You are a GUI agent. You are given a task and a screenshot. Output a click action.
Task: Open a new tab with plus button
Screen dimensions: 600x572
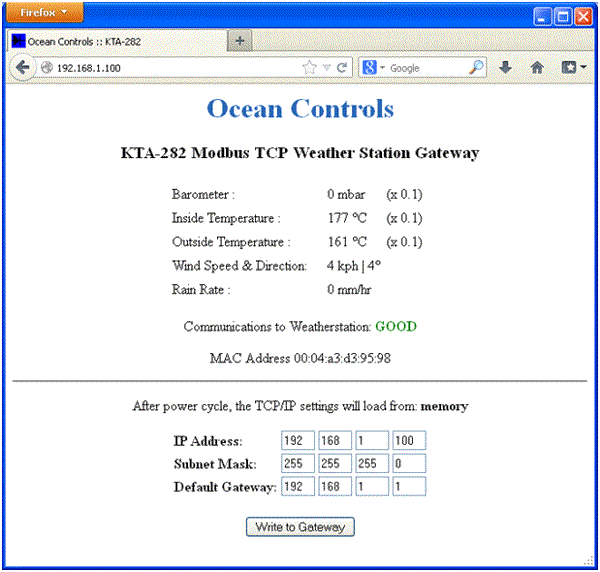240,41
